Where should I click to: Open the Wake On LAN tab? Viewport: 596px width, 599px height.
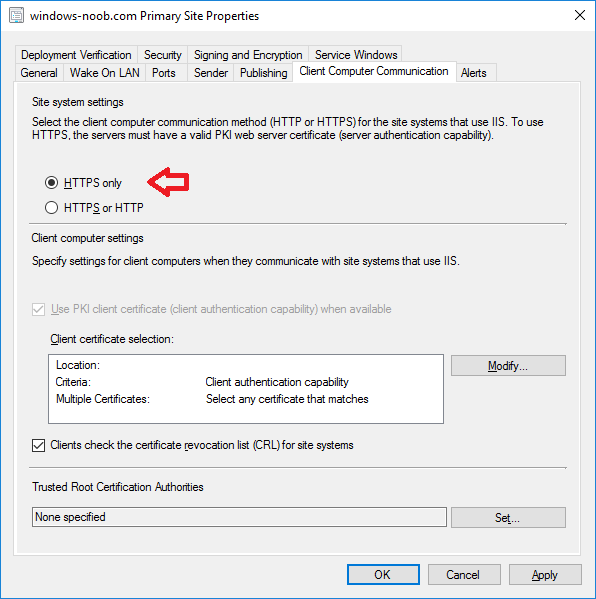[x=105, y=73]
